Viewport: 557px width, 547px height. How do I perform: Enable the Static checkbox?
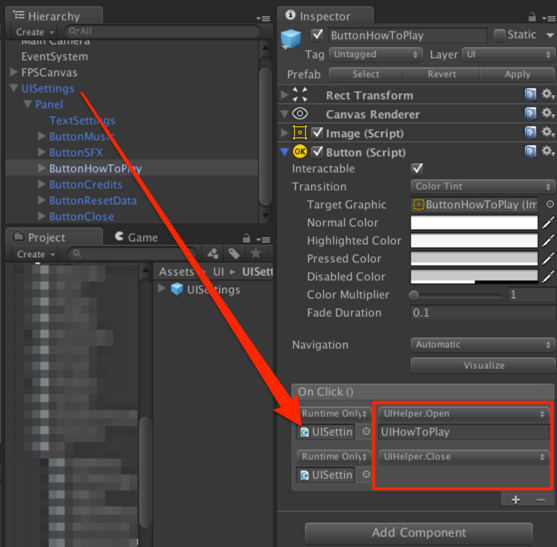[499, 35]
